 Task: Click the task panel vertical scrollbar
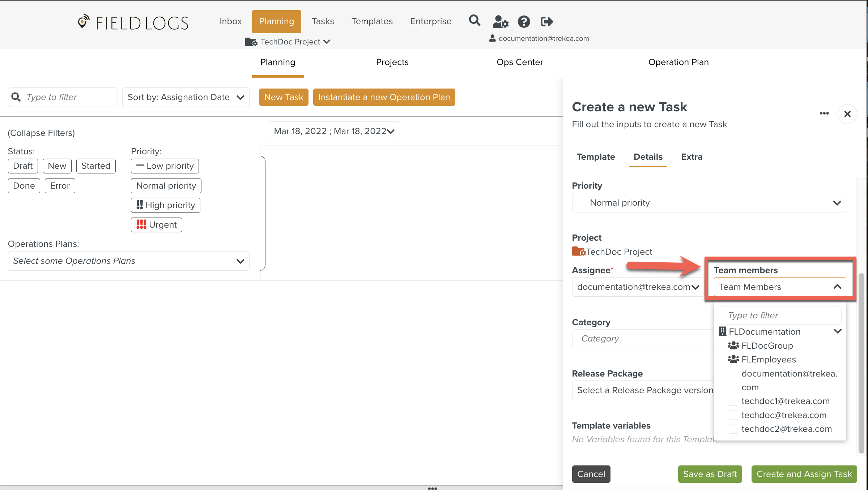pyautogui.click(x=861, y=361)
